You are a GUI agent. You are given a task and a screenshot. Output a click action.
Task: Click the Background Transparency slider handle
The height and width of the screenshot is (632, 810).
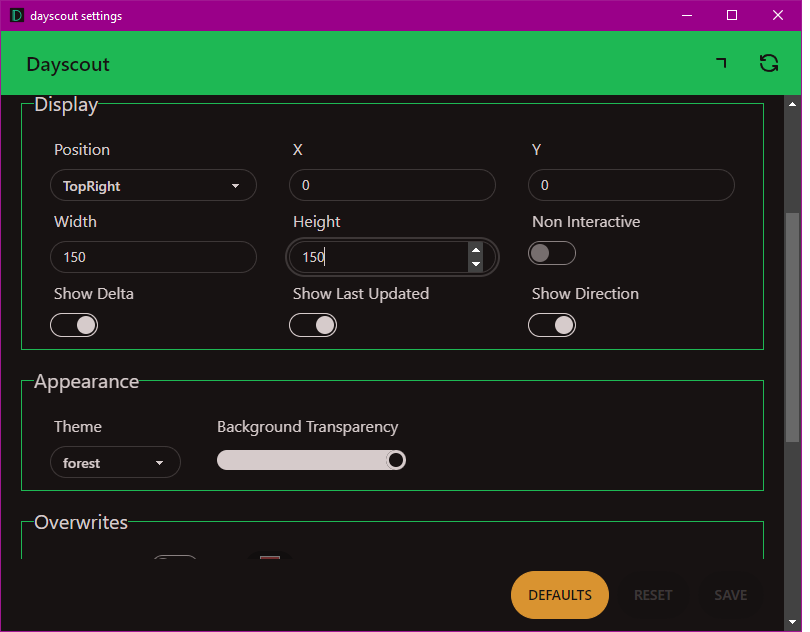pyautogui.click(x=396, y=460)
